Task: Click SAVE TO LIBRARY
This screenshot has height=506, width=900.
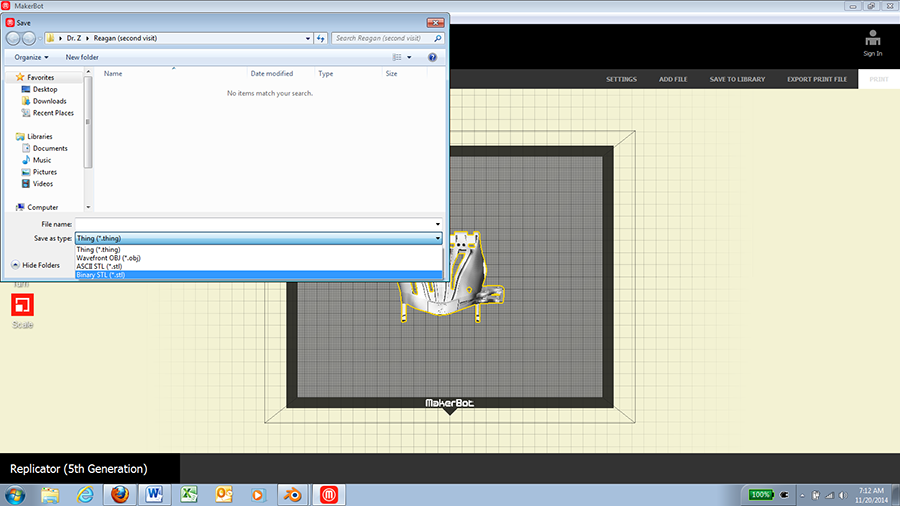Action: (737, 79)
